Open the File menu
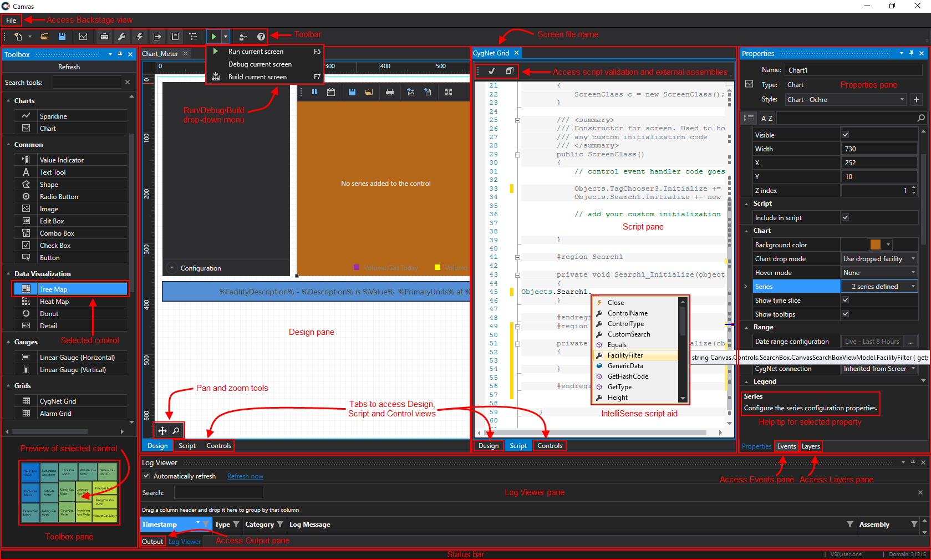Screen dimensions: 931x560 point(11,21)
